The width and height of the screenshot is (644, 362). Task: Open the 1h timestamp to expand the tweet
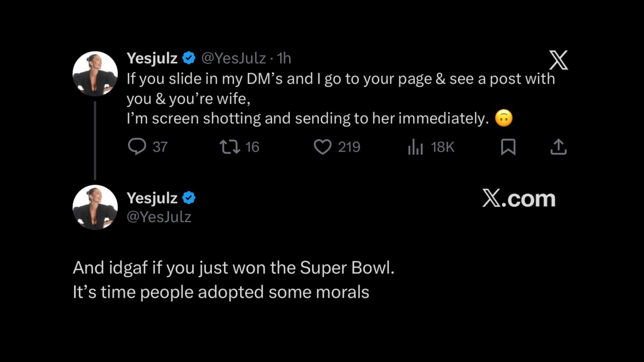284,58
